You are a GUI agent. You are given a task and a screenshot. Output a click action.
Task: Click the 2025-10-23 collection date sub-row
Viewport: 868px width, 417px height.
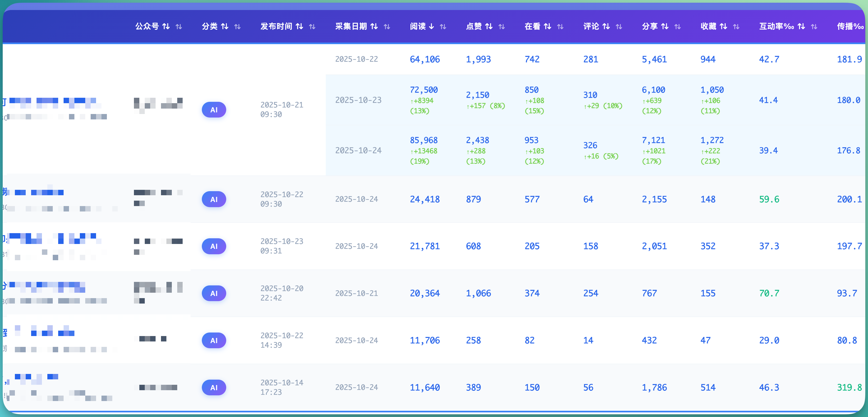pos(358,100)
